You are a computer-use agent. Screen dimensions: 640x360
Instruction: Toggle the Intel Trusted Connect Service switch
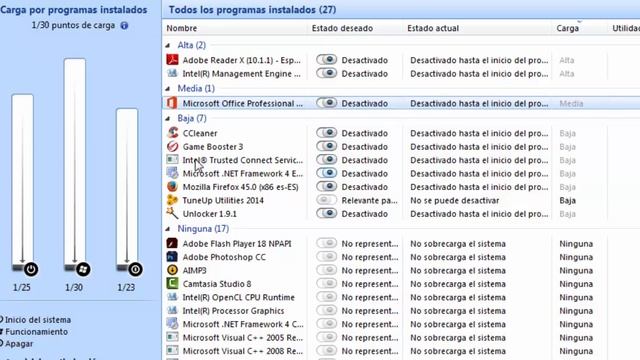(327, 160)
